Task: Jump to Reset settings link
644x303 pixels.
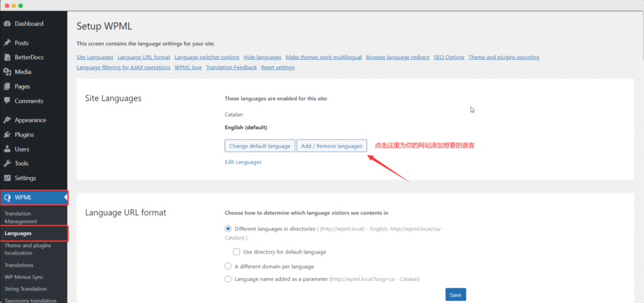Action: point(277,67)
